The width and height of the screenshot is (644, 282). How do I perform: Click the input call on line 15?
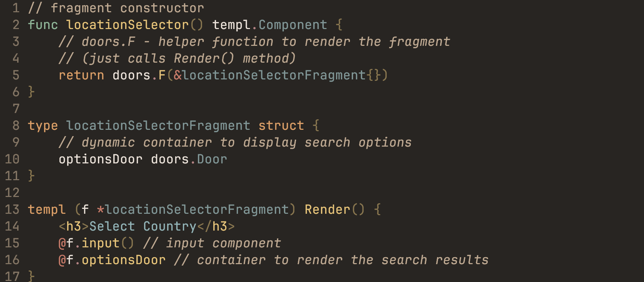pos(100,243)
